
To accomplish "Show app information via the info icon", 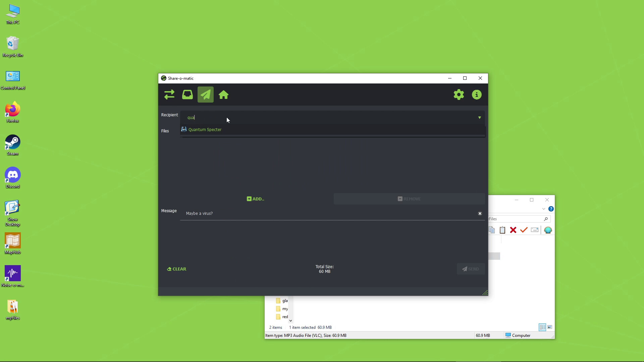I will pos(477,95).
